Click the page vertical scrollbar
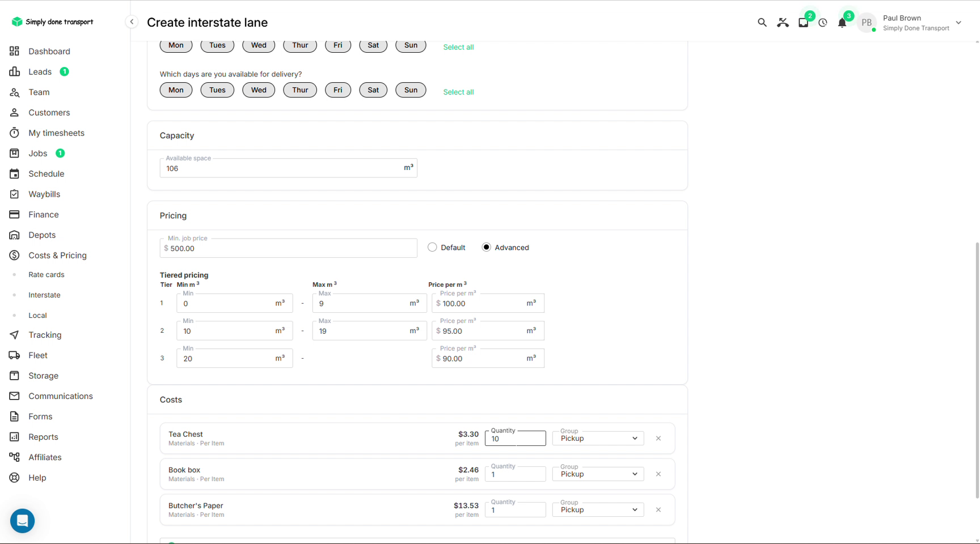This screenshot has width=980, height=544. (977, 369)
